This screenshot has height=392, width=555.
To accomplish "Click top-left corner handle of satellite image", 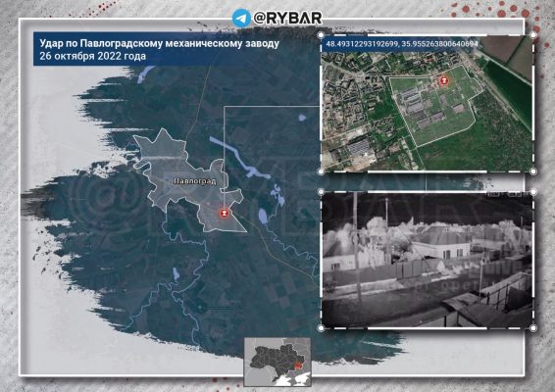I will tap(321, 35).
